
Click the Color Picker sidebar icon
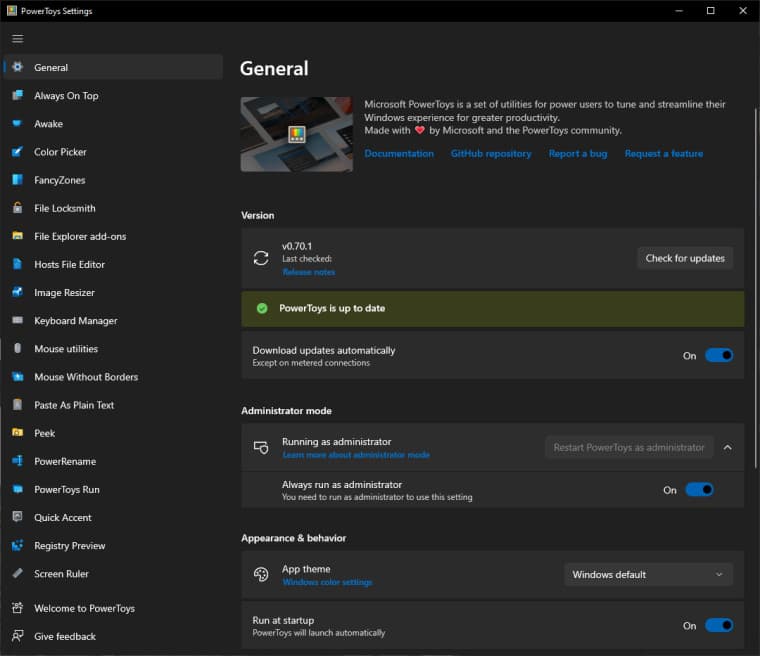(17, 152)
